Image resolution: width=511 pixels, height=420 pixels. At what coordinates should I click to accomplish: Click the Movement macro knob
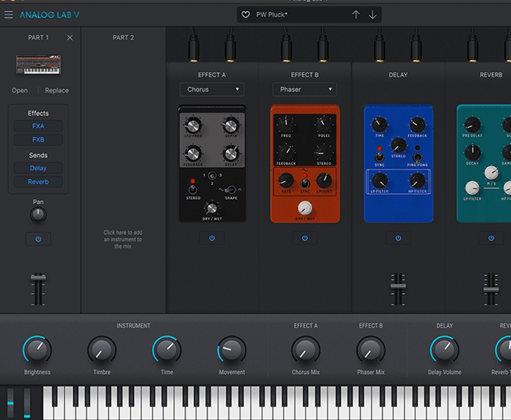231,350
